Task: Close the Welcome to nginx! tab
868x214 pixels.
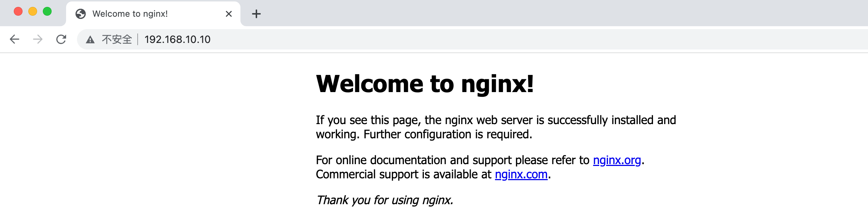Action: [x=228, y=14]
